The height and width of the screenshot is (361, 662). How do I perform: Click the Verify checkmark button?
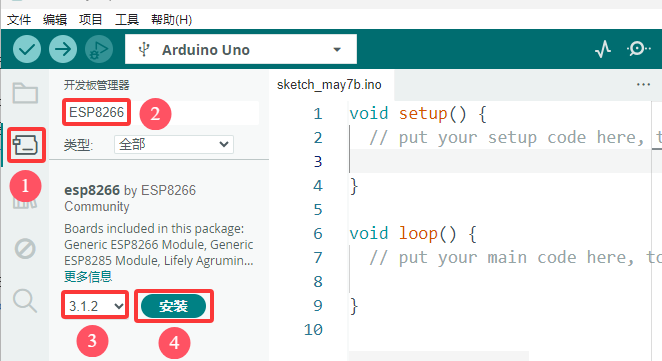[x=27, y=49]
